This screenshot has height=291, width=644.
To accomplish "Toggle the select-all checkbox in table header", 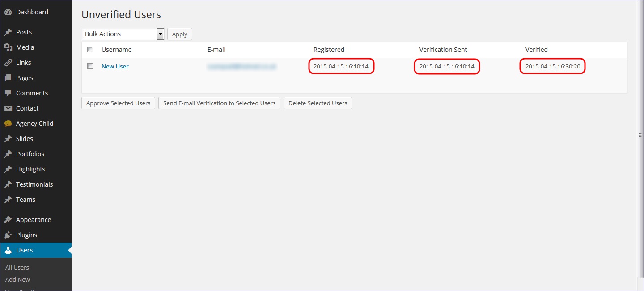I will [90, 49].
